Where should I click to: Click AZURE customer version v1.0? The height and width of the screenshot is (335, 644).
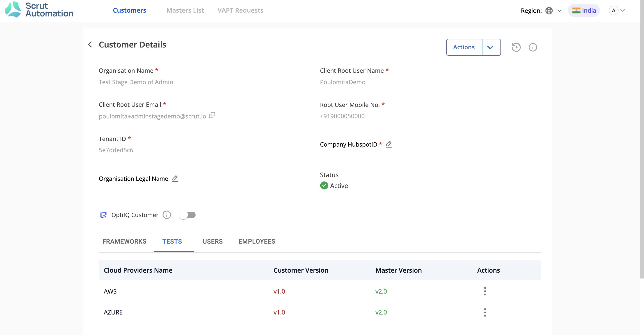[x=279, y=312]
